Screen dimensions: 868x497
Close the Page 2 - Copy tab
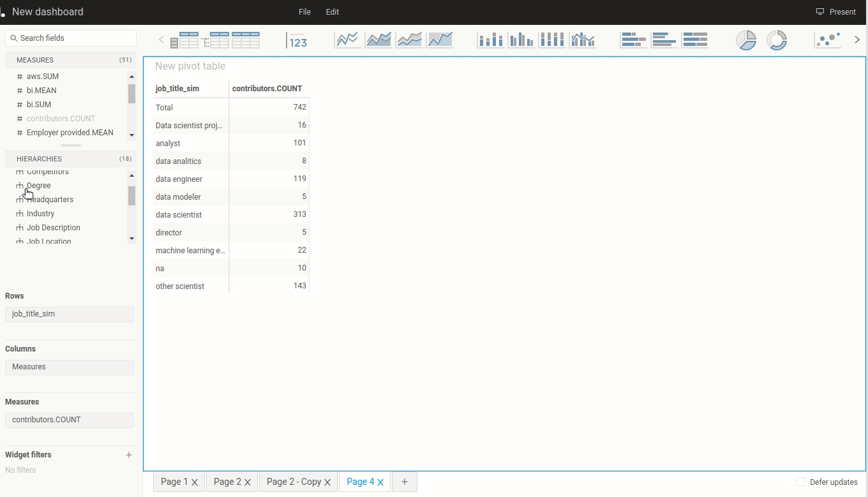(x=327, y=482)
